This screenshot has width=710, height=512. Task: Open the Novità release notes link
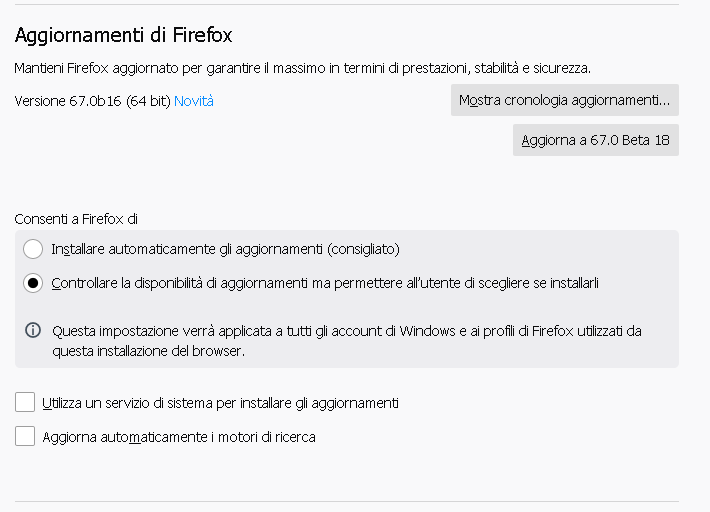pos(193,101)
